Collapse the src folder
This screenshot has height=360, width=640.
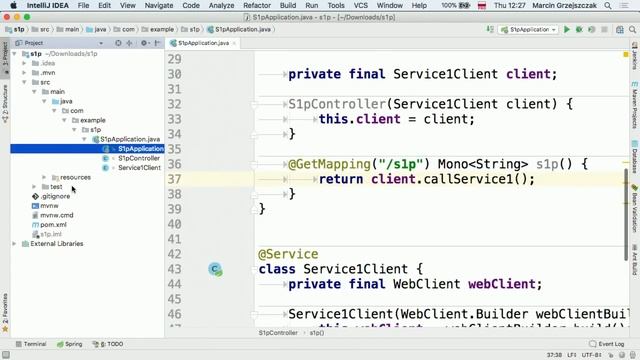(x=24, y=82)
